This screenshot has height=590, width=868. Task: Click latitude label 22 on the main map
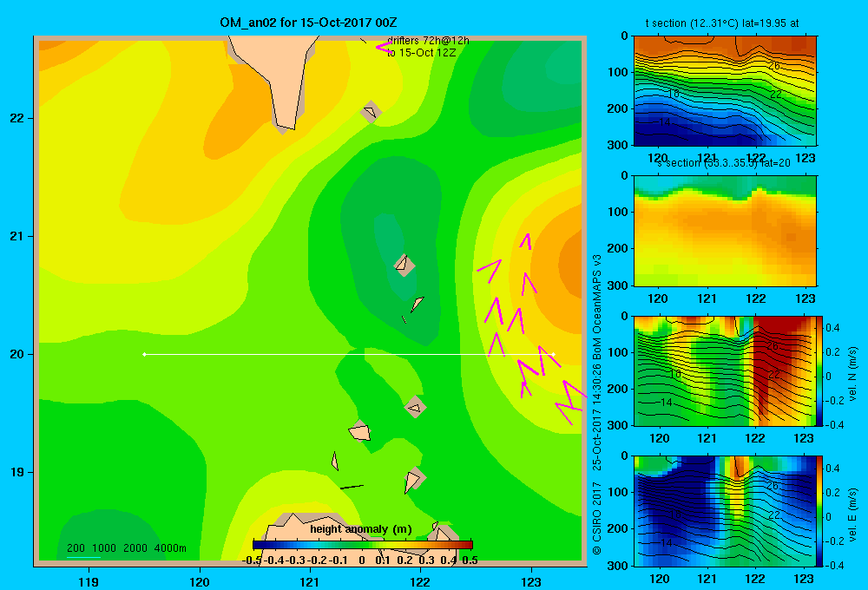[17, 118]
